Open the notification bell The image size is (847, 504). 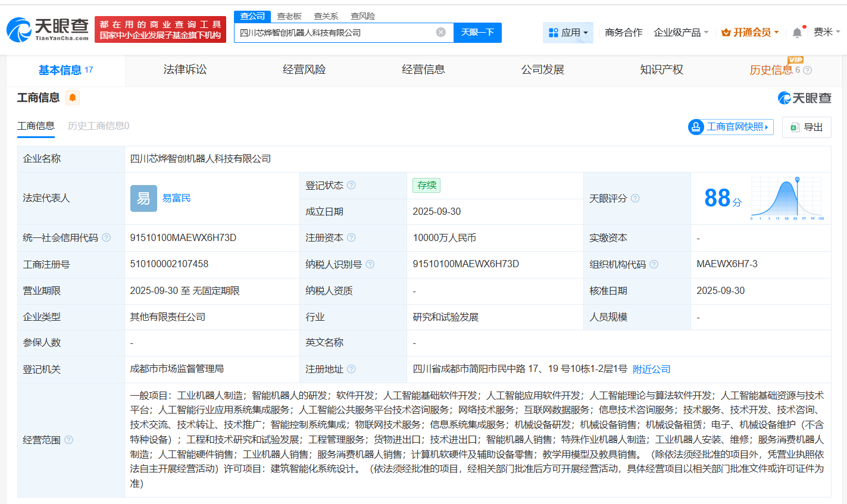(797, 33)
